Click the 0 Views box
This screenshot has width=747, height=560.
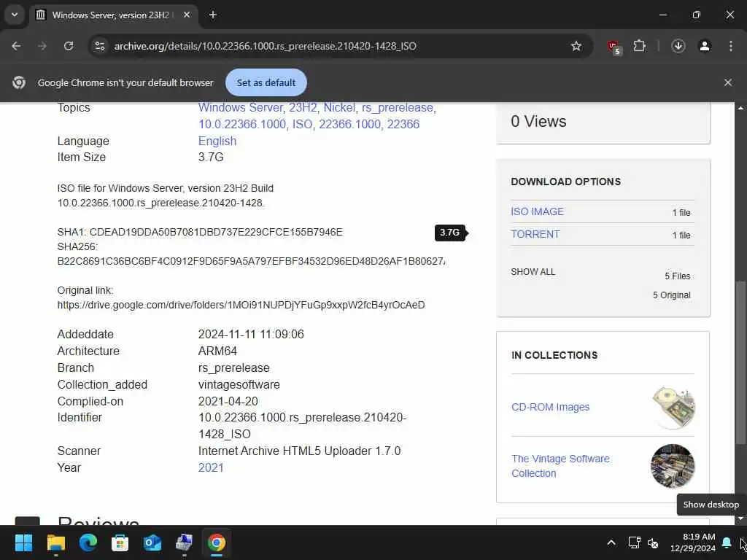coord(603,122)
